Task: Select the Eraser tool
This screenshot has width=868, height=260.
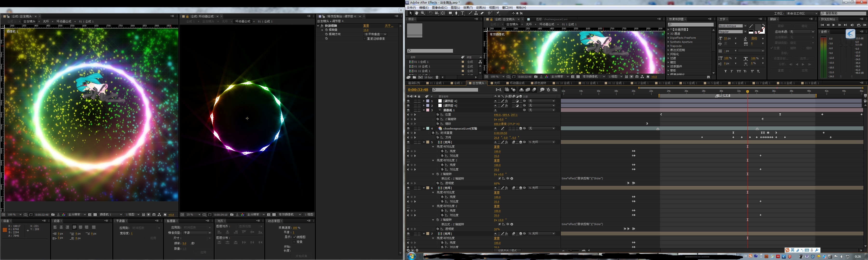Action: (482, 13)
